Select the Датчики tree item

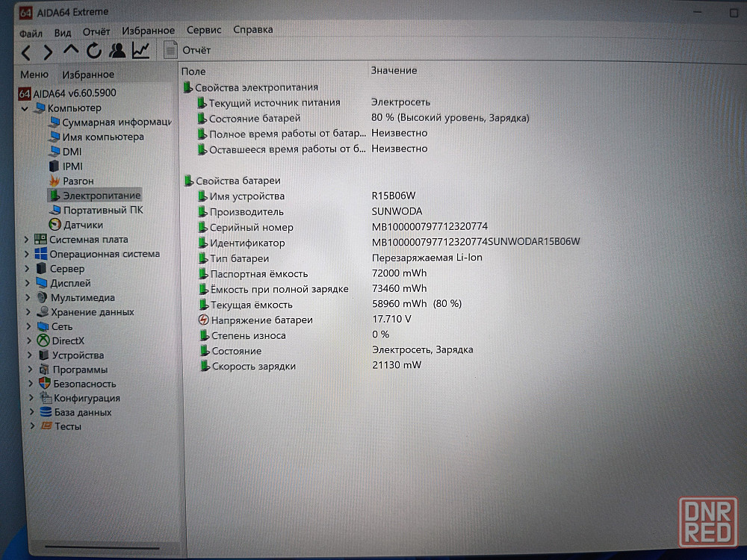click(x=75, y=225)
